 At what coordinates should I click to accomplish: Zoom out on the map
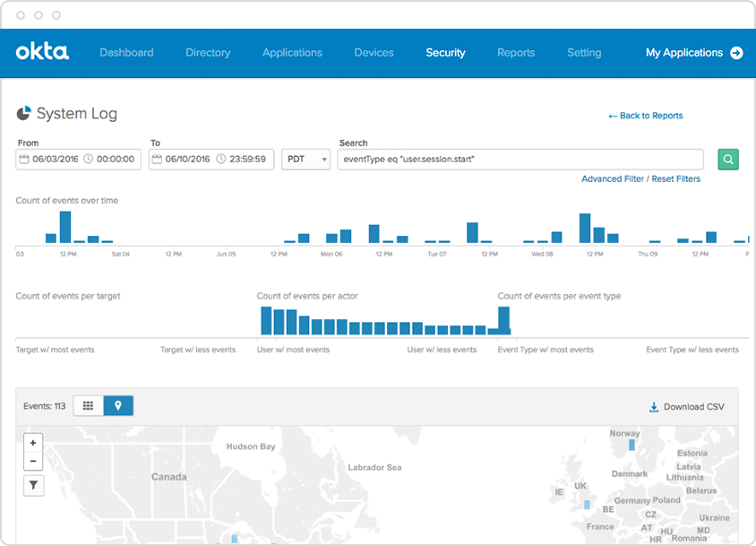pyautogui.click(x=33, y=461)
